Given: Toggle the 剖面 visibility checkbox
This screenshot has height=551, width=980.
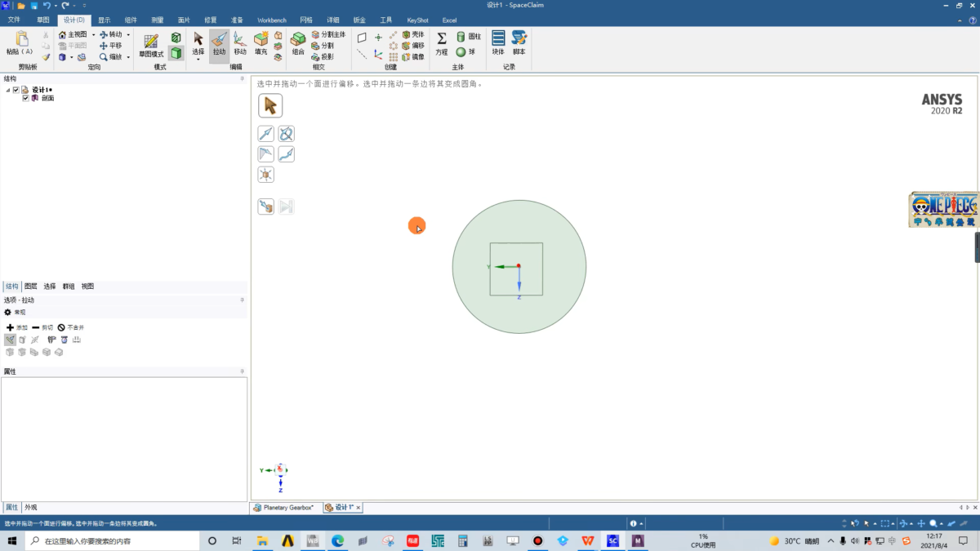Looking at the screenshot, I should pos(25,98).
